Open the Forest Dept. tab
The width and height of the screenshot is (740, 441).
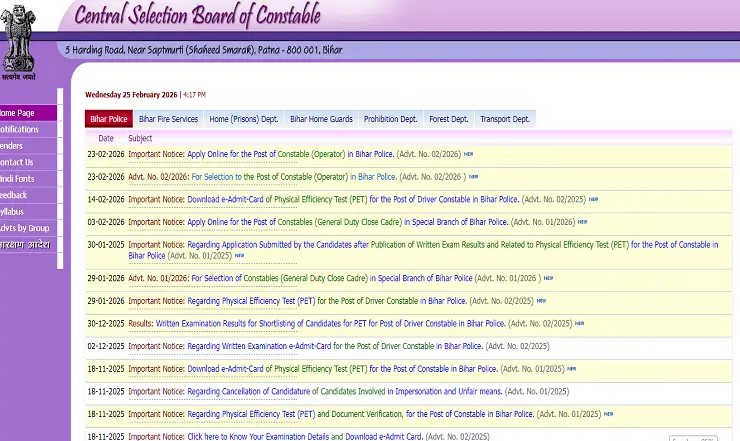point(448,119)
